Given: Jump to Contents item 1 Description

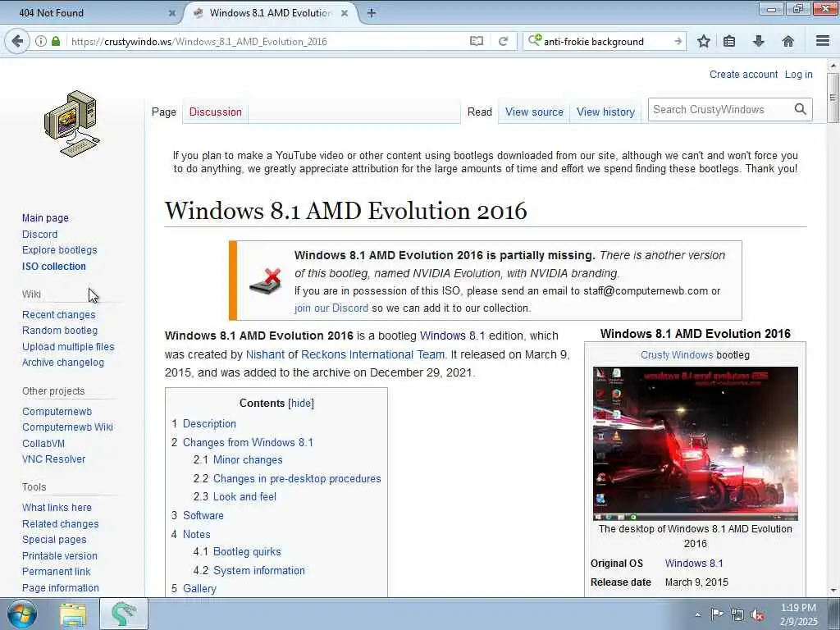Looking at the screenshot, I should [209, 423].
